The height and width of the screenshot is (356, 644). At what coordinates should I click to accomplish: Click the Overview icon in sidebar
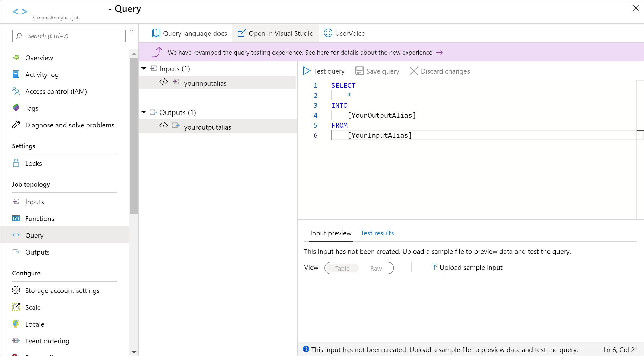[16, 57]
